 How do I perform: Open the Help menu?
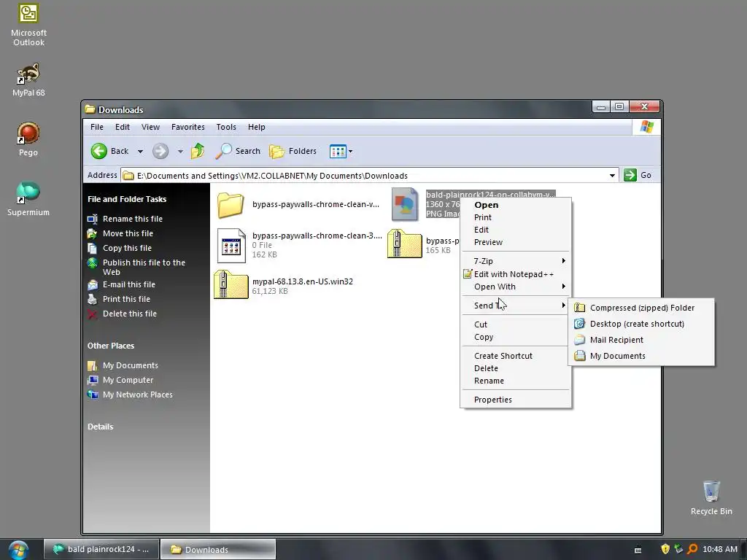point(256,127)
